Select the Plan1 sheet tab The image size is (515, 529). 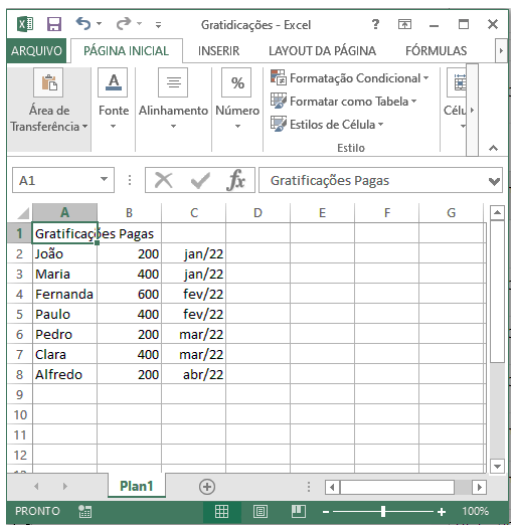point(137,486)
